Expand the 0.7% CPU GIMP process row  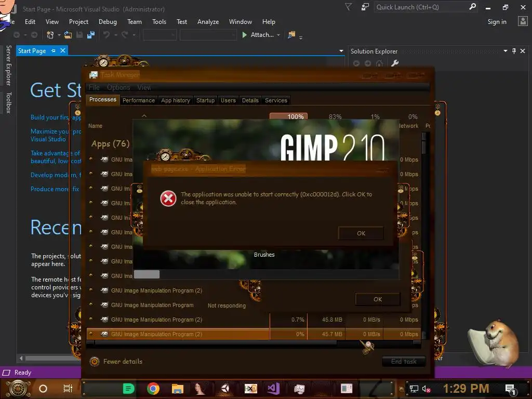[x=91, y=320]
